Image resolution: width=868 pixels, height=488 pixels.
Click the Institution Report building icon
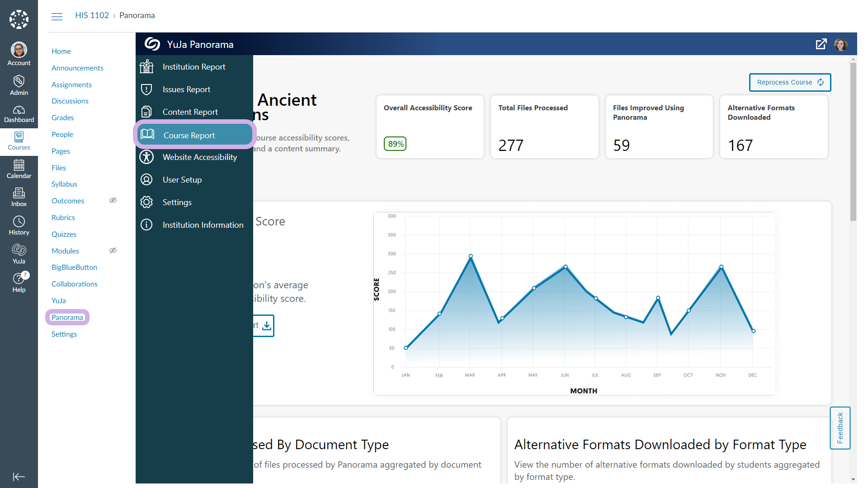click(x=146, y=66)
